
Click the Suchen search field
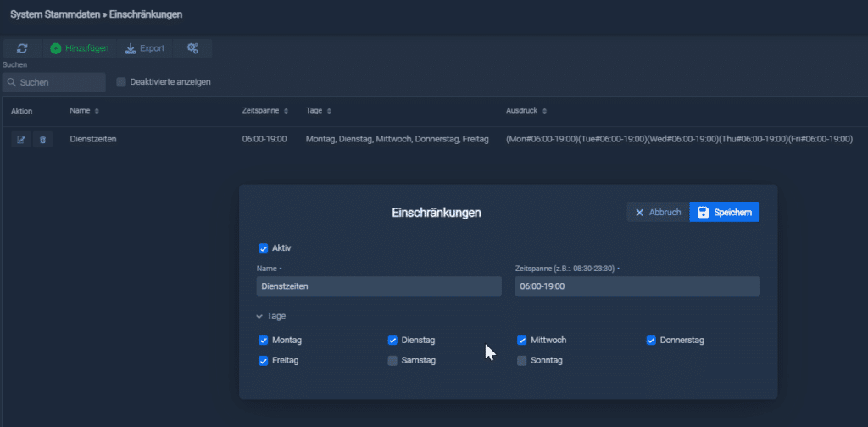click(53, 82)
